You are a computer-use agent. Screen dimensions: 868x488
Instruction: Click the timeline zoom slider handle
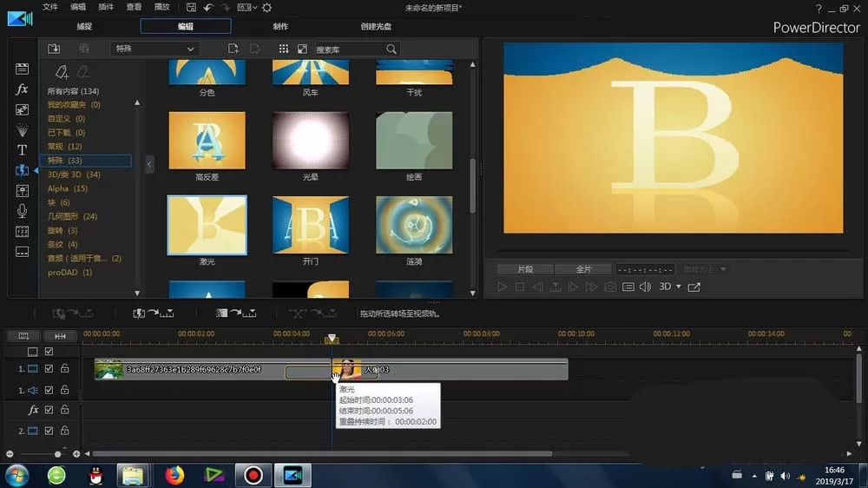pos(57,454)
